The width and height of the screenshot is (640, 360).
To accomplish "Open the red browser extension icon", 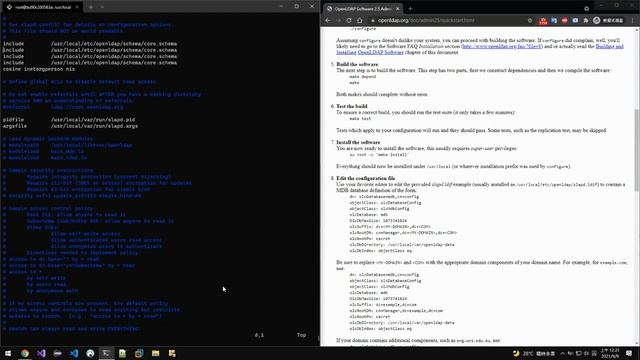I will [543, 20].
